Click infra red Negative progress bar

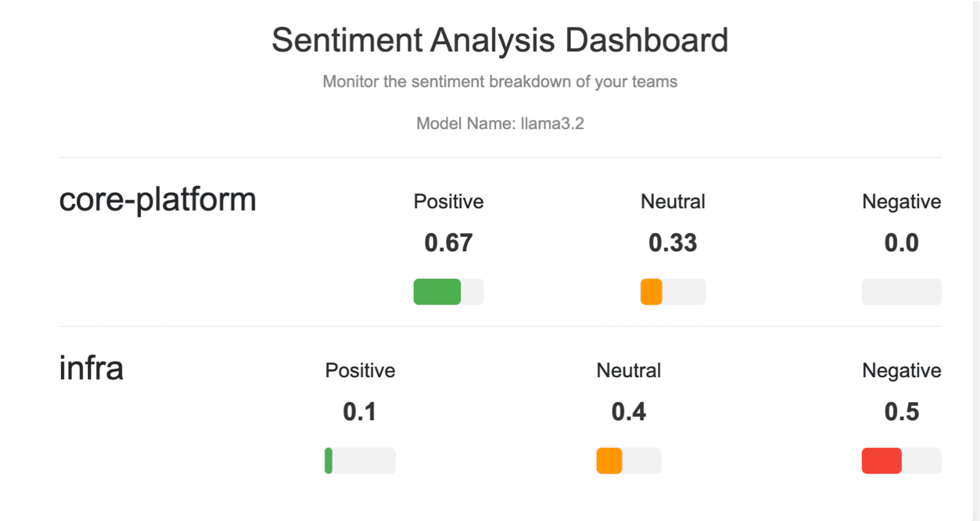[901, 461]
